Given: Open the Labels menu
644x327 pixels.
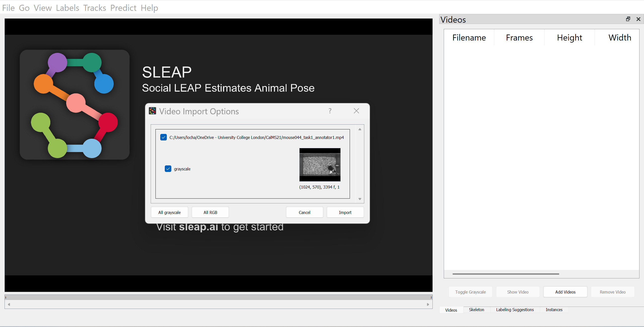Looking at the screenshot, I should coord(67,8).
